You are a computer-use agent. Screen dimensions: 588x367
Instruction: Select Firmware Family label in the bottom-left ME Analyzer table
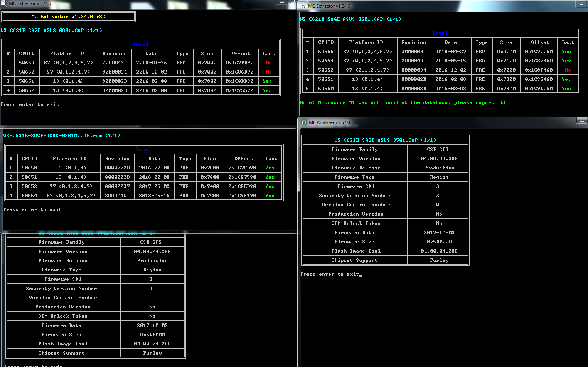tap(61, 242)
